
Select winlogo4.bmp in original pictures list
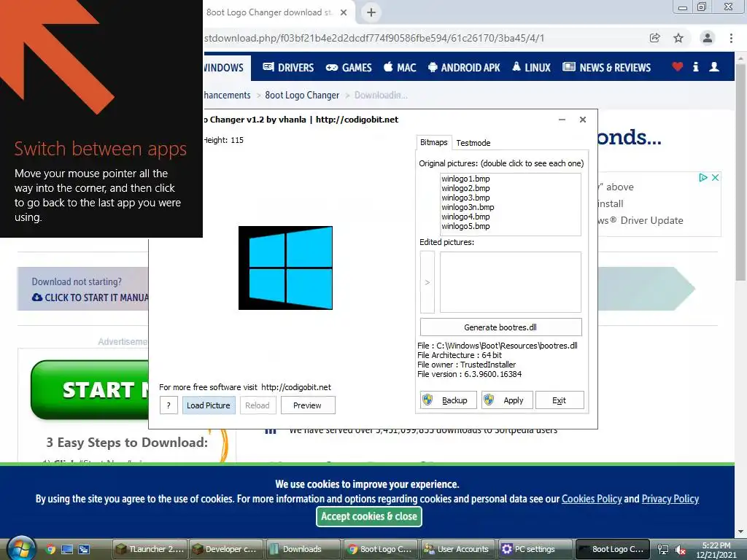click(465, 217)
